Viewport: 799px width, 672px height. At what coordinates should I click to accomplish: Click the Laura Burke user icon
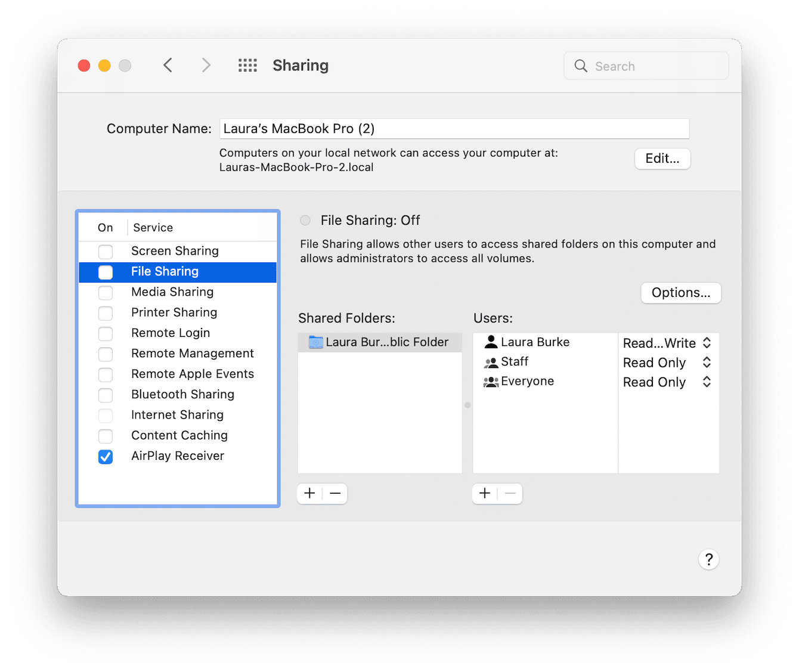pyautogui.click(x=490, y=341)
